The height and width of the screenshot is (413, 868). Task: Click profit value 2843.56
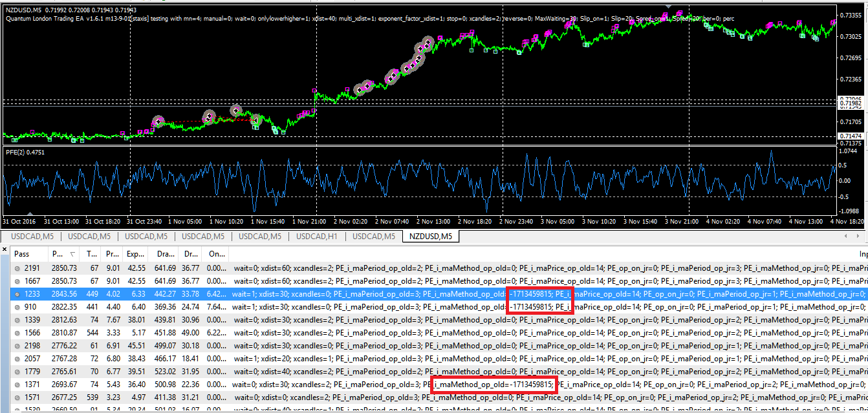[x=64, y=294]
